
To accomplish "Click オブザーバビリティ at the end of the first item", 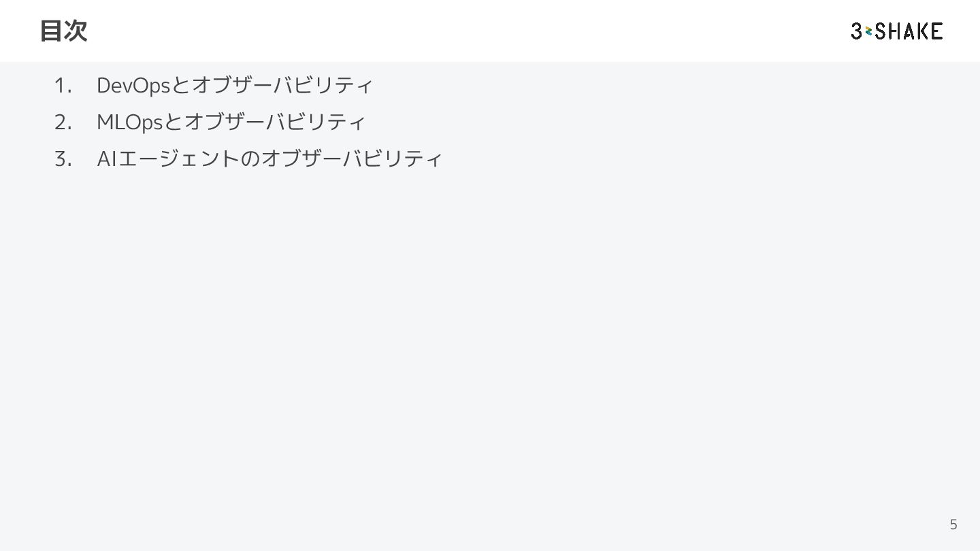I will 282,85.
